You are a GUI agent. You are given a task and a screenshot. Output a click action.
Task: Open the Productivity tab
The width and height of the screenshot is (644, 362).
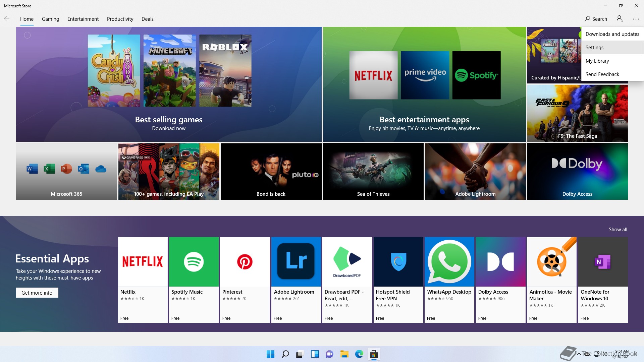click(x=120, y=19)
